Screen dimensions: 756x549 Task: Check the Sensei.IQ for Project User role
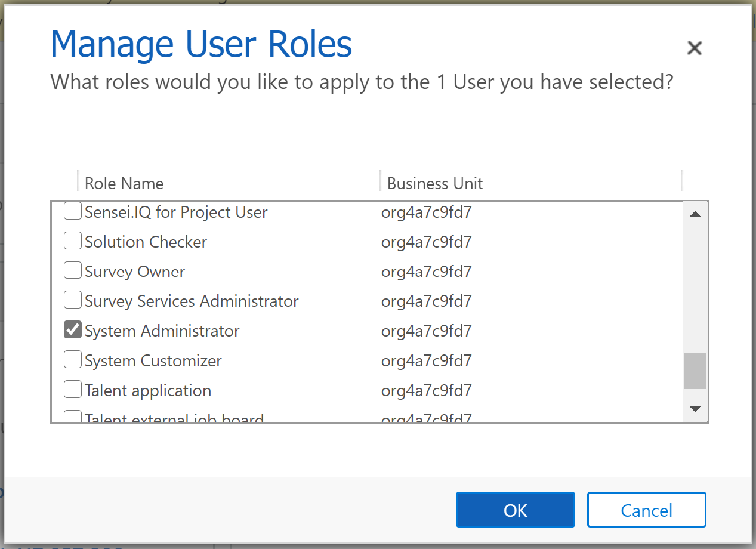[x=73, y=211]
